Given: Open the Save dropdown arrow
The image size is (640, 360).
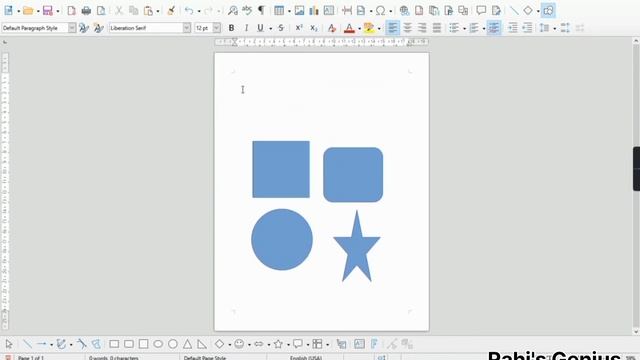Looking at the screenshot, I should 58,11.
